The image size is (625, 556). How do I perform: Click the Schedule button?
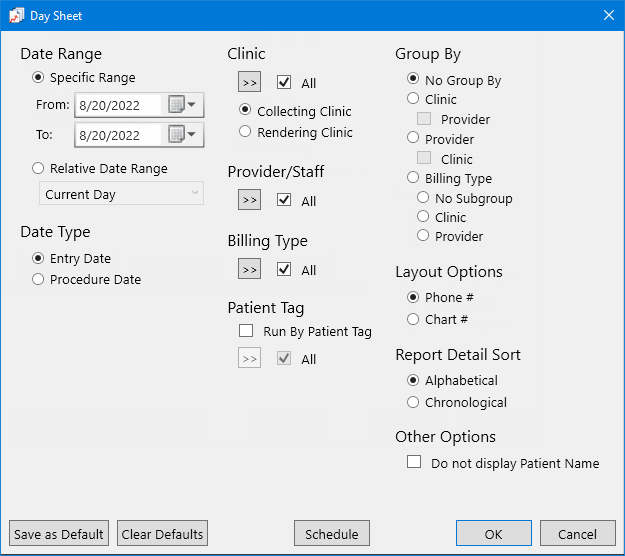click(x=332, y=533)
